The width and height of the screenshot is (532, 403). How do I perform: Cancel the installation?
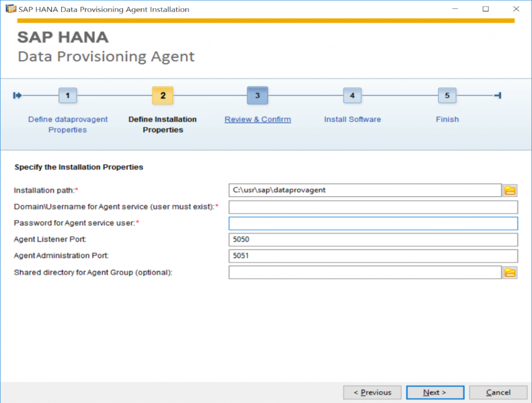pyautogui.click(x=498, y=393)
